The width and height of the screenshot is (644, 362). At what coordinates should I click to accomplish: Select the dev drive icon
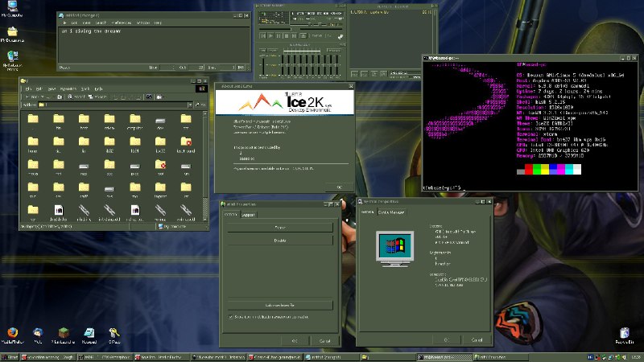pos(160,122)
